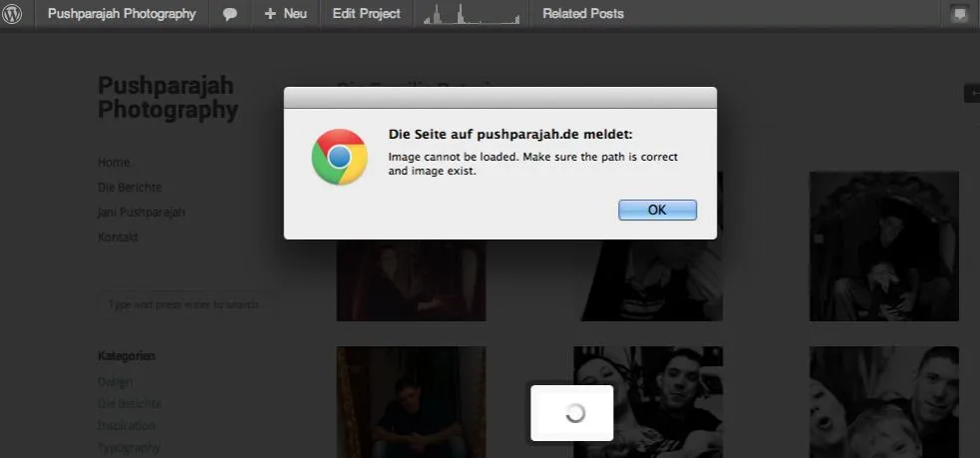Click the Kategorien heading

[127, 356]
